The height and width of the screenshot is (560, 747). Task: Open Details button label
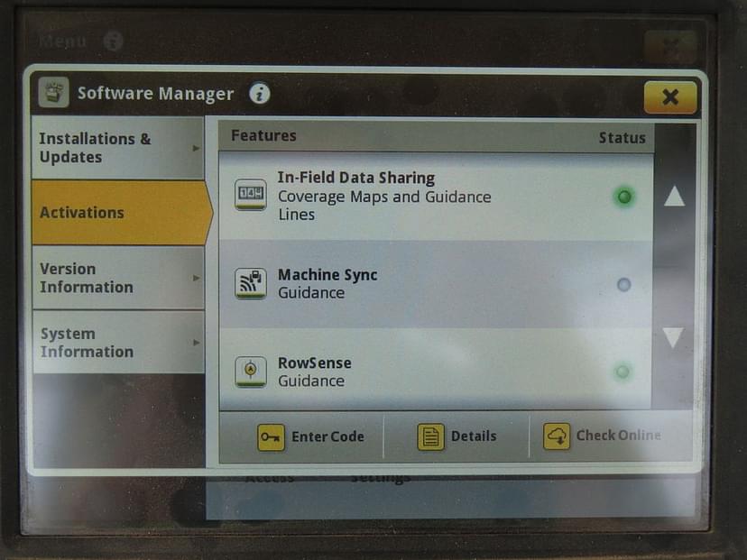(x=474, y=436)
